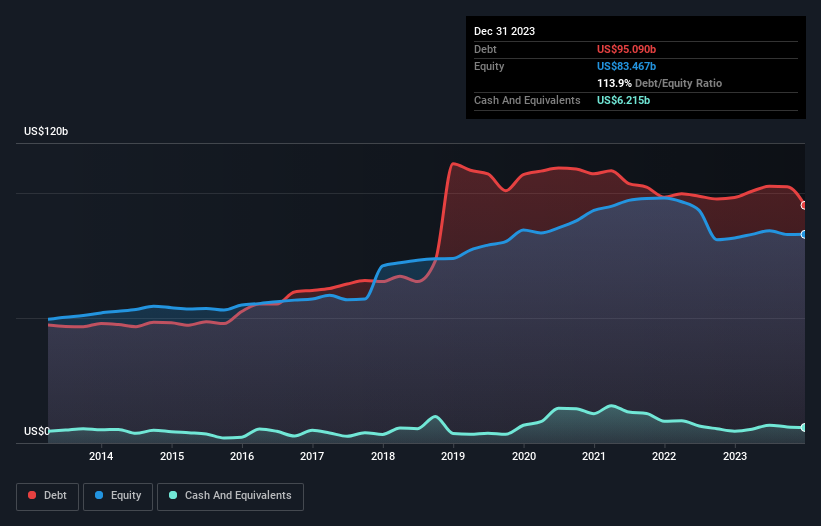Select the 2015 label on the x-axis
Screen dimensions: 821x526
point(172,456)
